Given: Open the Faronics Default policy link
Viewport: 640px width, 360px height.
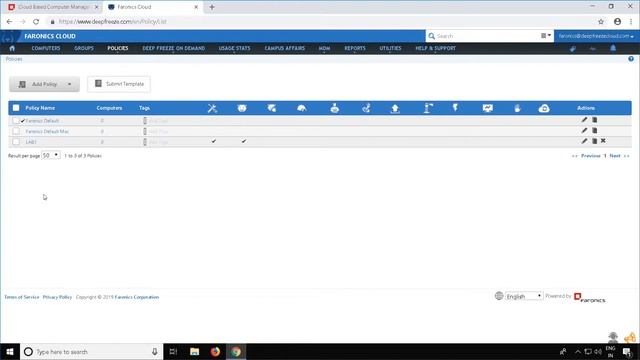Looking at the screenshot, I should (42, 121).
